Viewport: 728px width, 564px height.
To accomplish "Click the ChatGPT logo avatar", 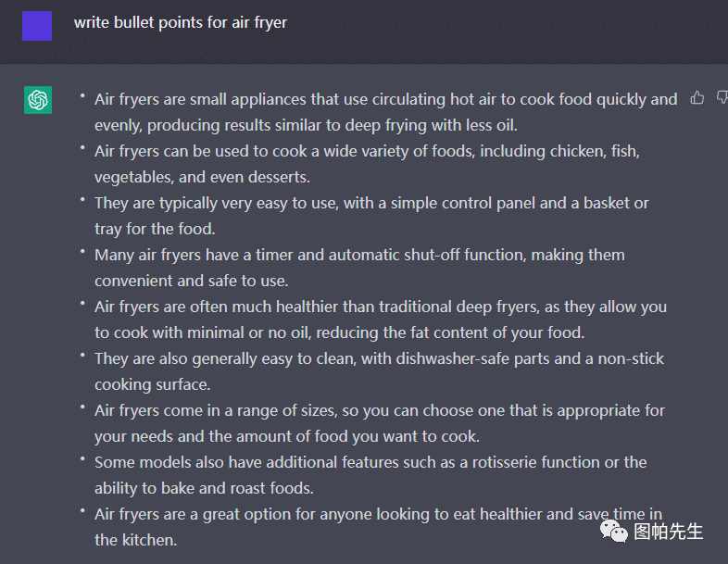I will click(38, 100).
